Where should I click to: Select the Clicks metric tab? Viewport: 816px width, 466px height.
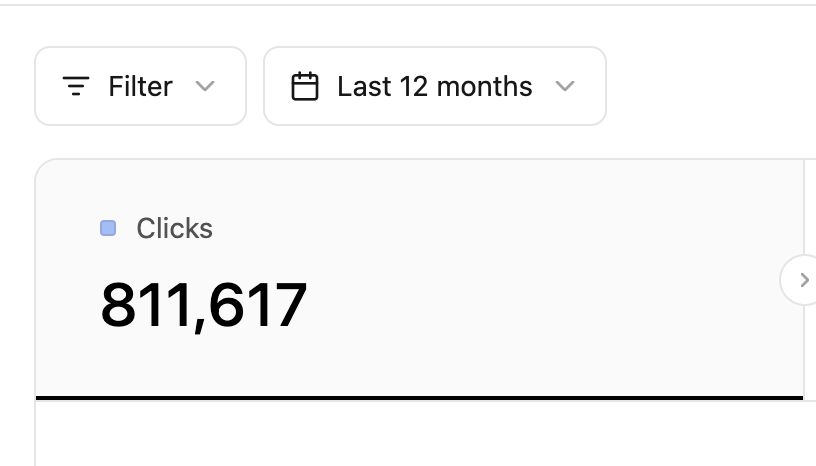click(x=419, y=280)
